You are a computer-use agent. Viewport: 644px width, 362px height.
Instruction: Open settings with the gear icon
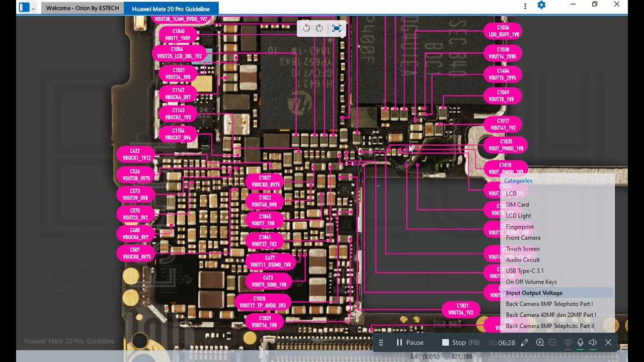point(541,5)
